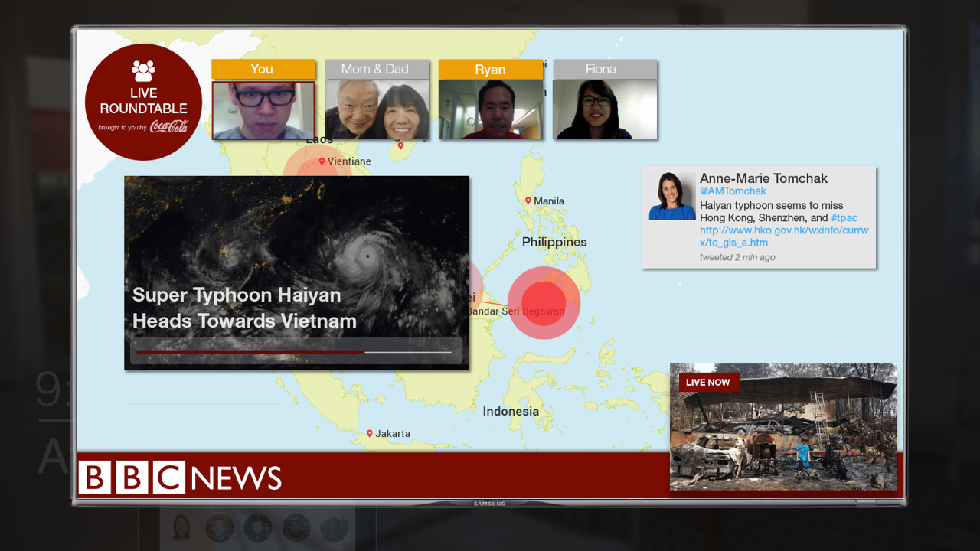This screenshot has height=551, width=980.
Task: Click the "Anne-Marie Tomchak" name
Action: [763, 178]
